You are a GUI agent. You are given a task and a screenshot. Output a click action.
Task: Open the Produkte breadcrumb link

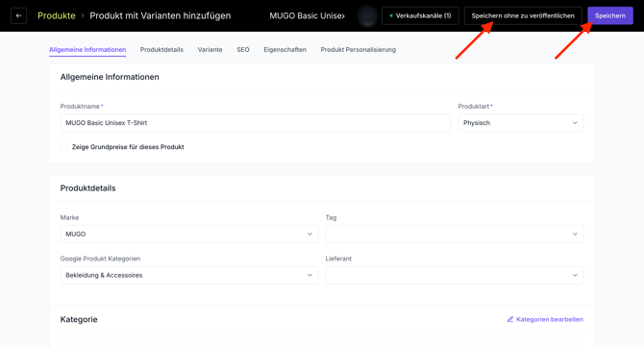(x=57, y=15)
